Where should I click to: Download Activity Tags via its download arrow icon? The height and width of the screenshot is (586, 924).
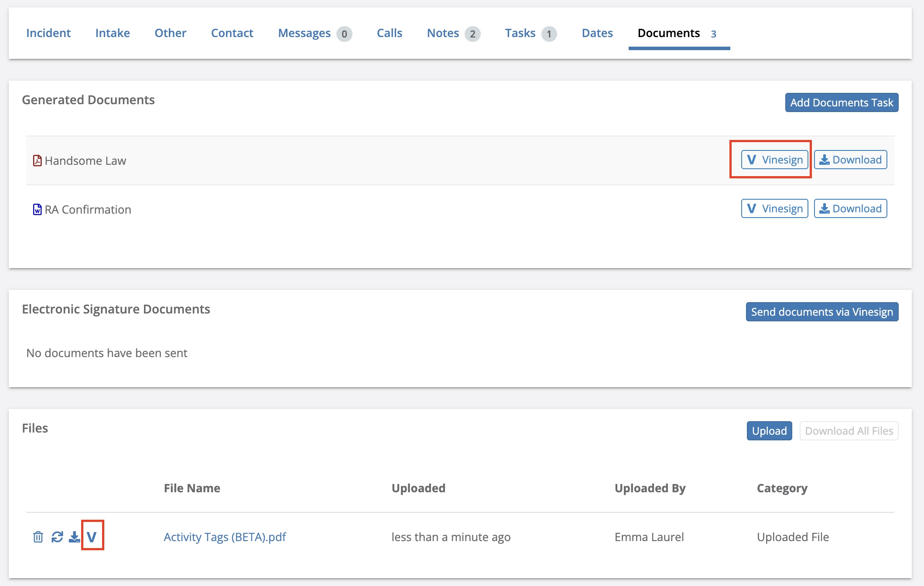[x=74, y=537]
